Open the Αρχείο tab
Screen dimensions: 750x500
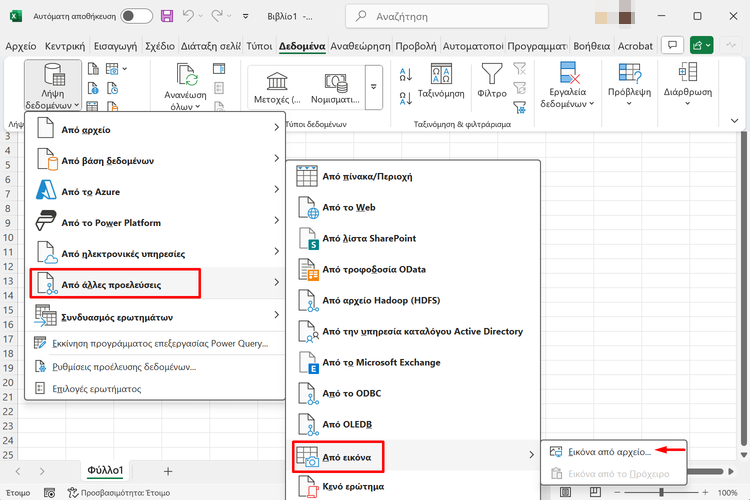21,46
